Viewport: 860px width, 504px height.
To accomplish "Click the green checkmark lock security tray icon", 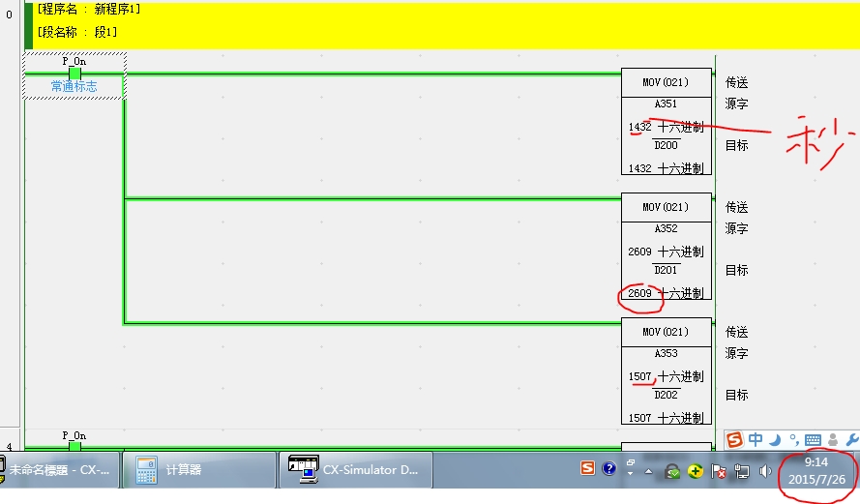I will 672,471.
